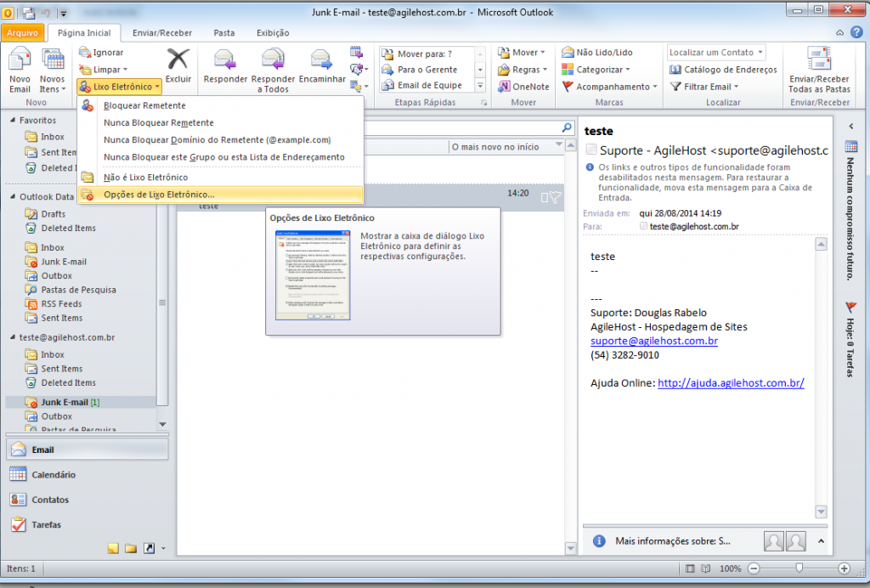870x588 pixels.
Task: Click presence box beside Suporte - AgileHost
Action: point(591,150)
